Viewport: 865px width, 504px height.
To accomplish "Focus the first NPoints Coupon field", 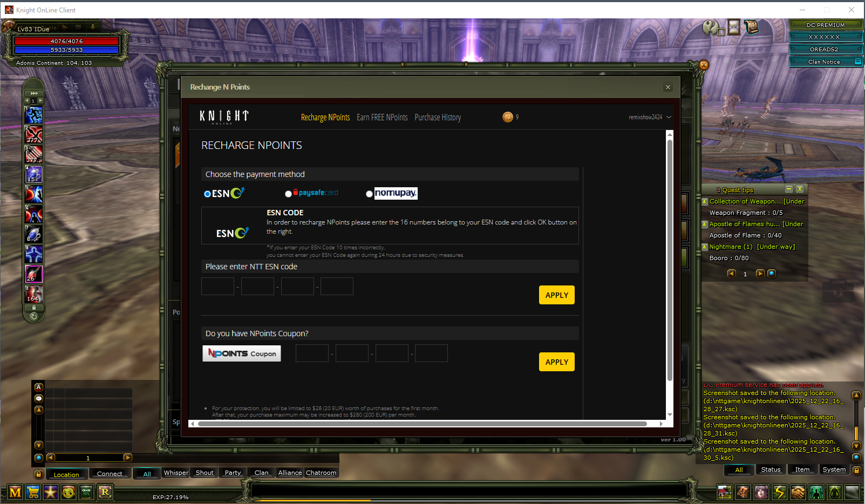I will [312, 353].
